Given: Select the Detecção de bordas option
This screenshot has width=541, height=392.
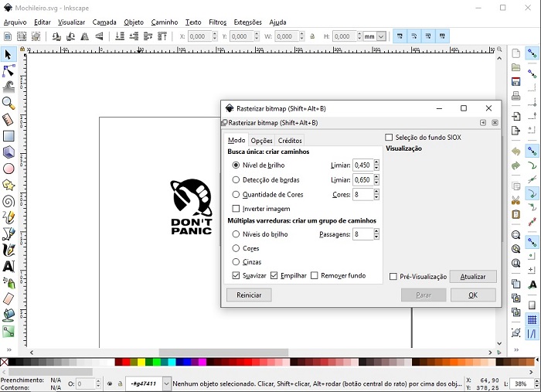Looking at the screenshot, I should (236, 180).
